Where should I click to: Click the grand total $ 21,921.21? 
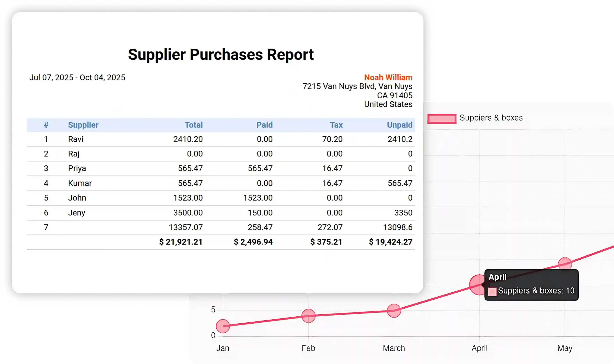[181, 242]
